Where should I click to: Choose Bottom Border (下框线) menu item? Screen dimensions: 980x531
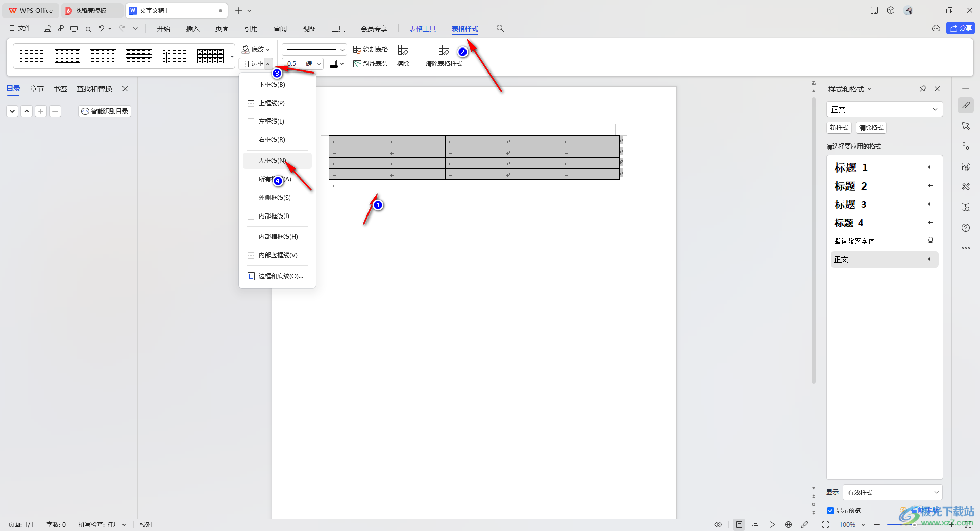tap(277, 85)
